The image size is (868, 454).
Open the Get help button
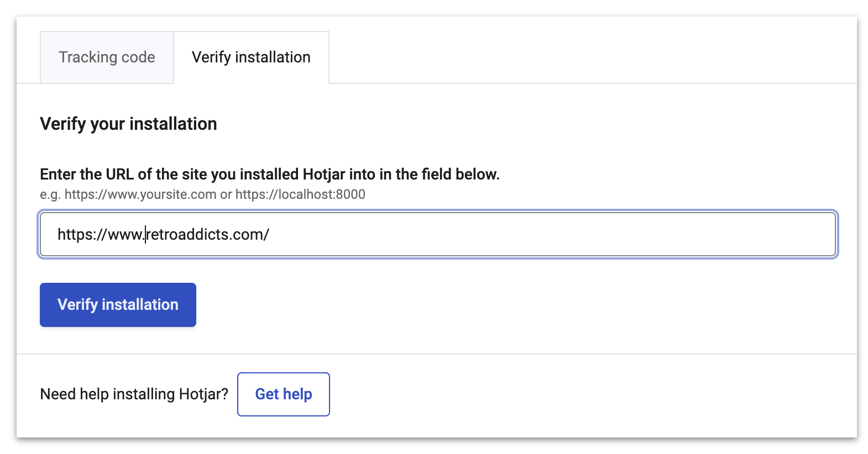(x=283, y=394)
